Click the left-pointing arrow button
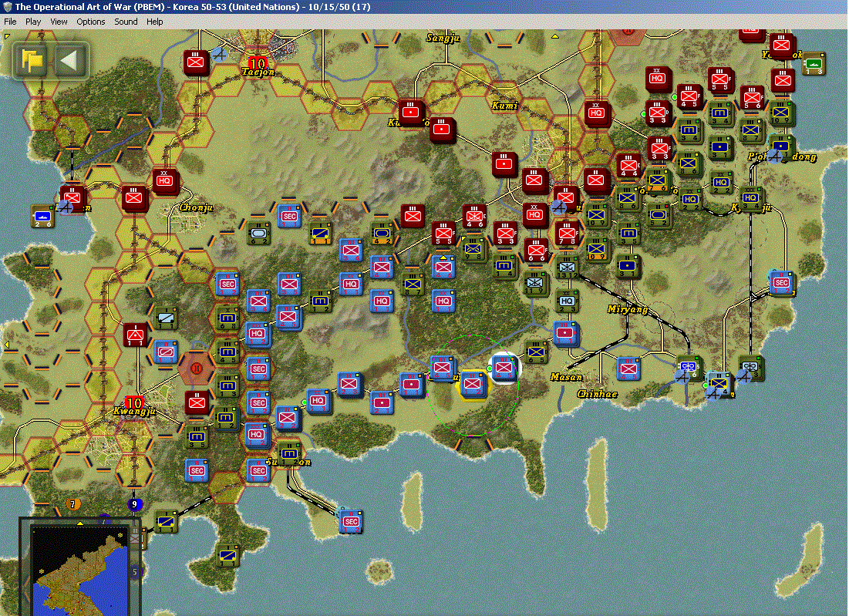This screenshot has height=616, width=849. pyautogui.click(x=70, y=60)
